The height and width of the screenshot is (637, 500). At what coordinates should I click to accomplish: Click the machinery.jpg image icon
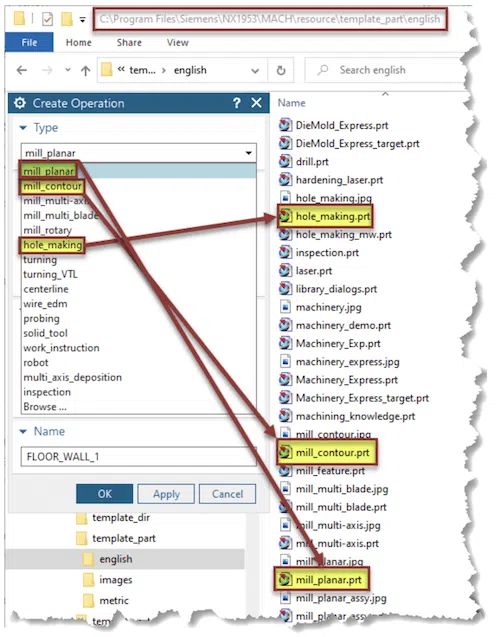[x=285, y=307]
